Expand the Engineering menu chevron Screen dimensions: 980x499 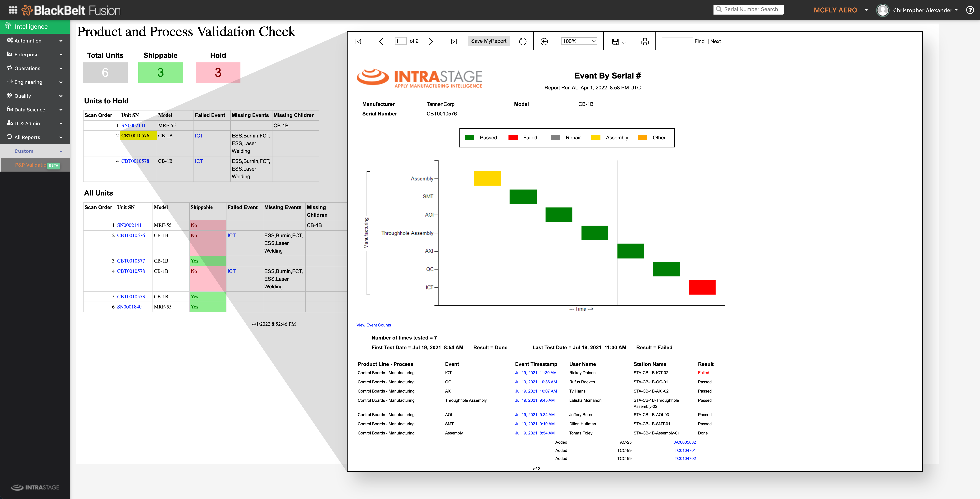pos(61,82)
